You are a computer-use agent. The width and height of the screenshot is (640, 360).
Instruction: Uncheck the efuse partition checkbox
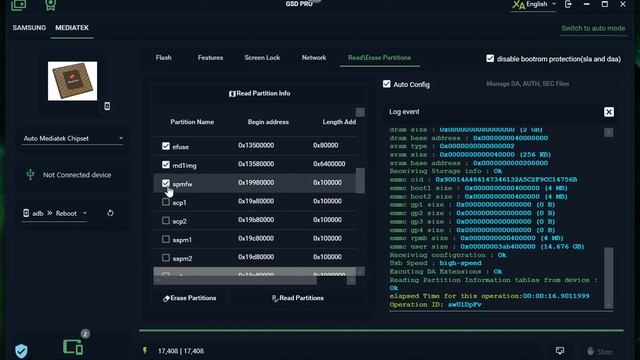tap(166, 146)
